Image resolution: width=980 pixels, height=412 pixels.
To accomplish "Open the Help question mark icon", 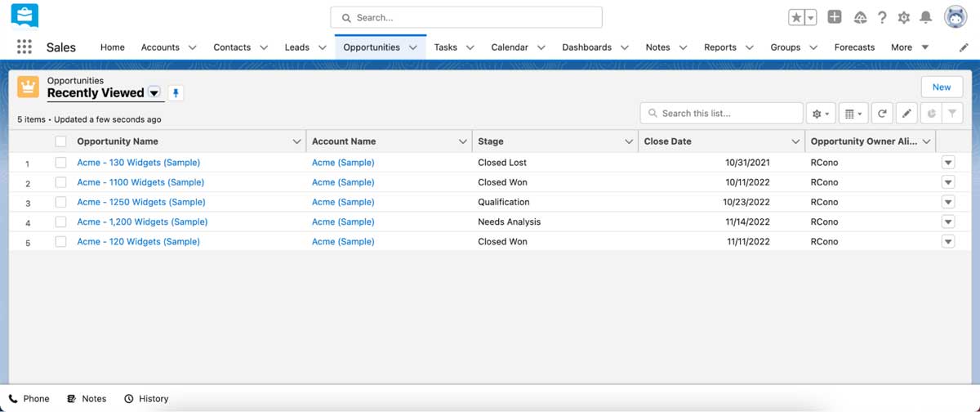I will click(882, 17).
